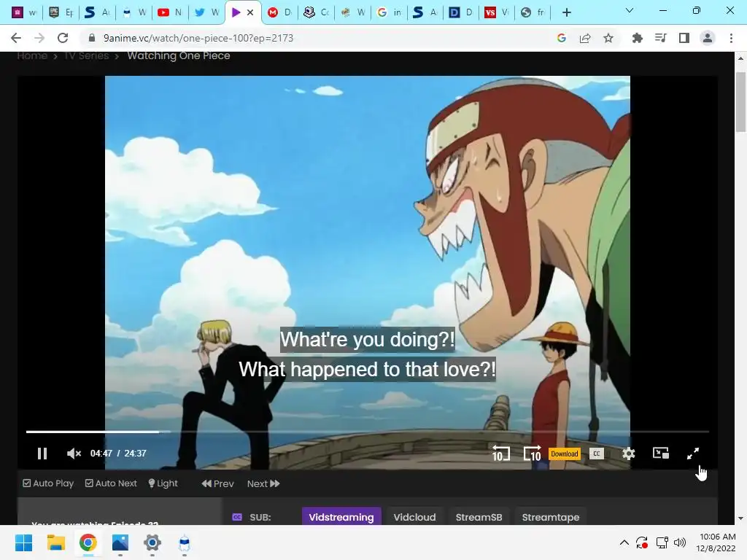
Task: Select the StreamSB server
Action: 479,517
